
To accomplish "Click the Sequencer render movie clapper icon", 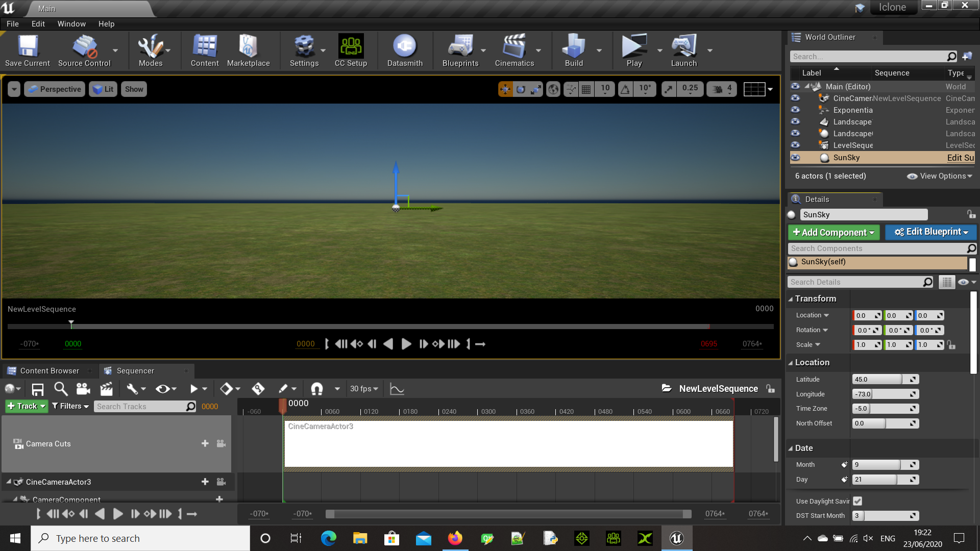I will click(106, 389).
